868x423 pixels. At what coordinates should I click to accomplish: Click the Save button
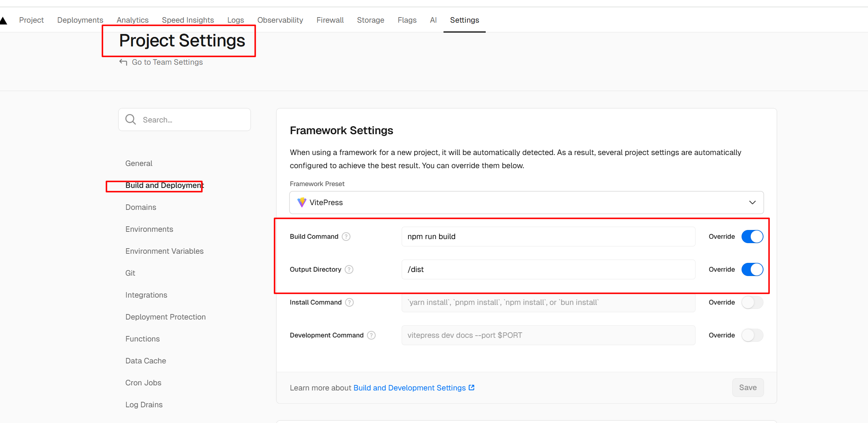click(x=748, y=388)
